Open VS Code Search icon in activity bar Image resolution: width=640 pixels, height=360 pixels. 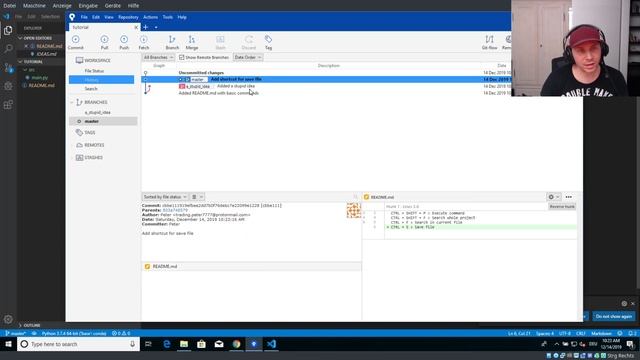tap(8, 49)
